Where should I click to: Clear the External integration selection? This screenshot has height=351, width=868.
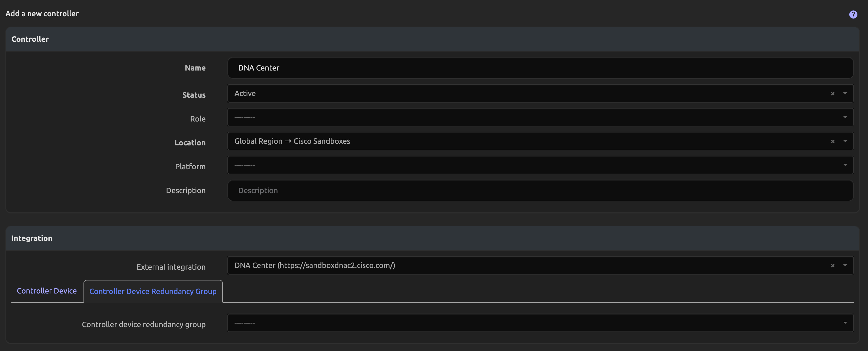tap(832, 266)
